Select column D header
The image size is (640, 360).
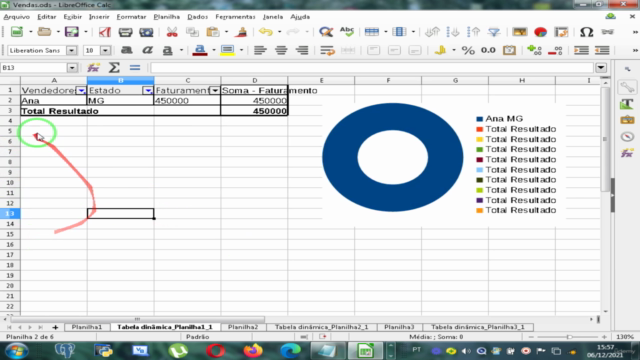tap(254, 80)
